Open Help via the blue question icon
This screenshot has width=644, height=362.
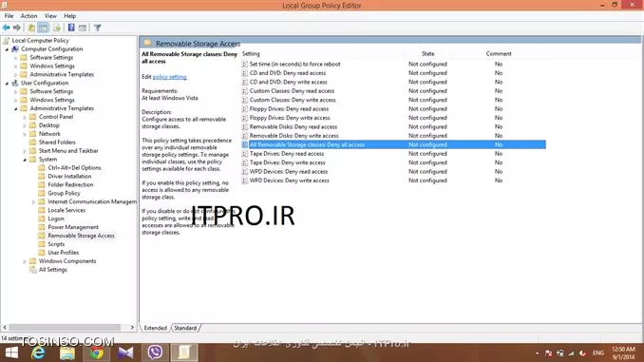pyautogui.click(x=71, y=28)
